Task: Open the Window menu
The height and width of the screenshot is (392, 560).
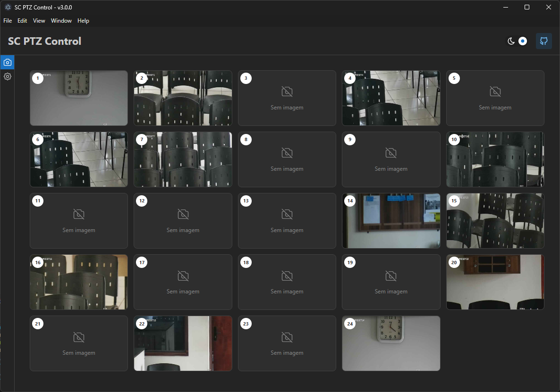Action: [61, 21]
